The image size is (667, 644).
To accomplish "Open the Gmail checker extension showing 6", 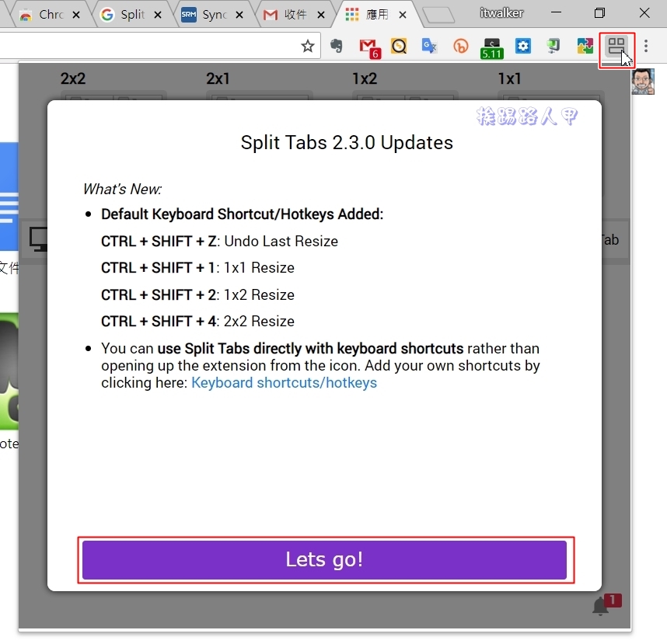I will (x=368, y=47).
